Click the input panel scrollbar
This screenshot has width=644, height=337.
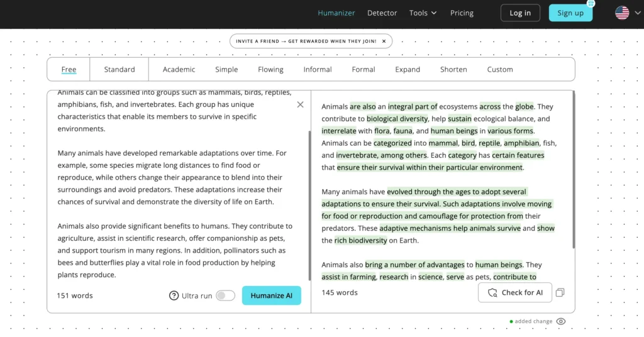309,205
